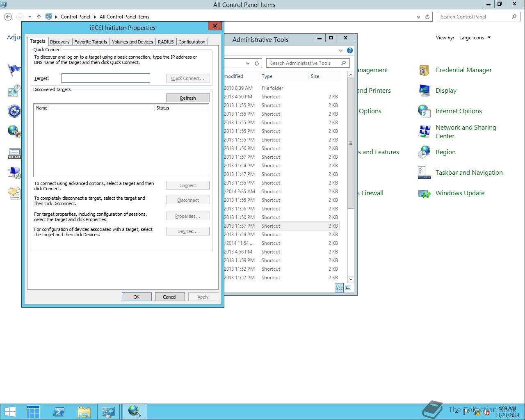The image size is (525, 420).
Task: Select Shortcut row dated 2014 2:35 AM
Action: tap(282, 191)
